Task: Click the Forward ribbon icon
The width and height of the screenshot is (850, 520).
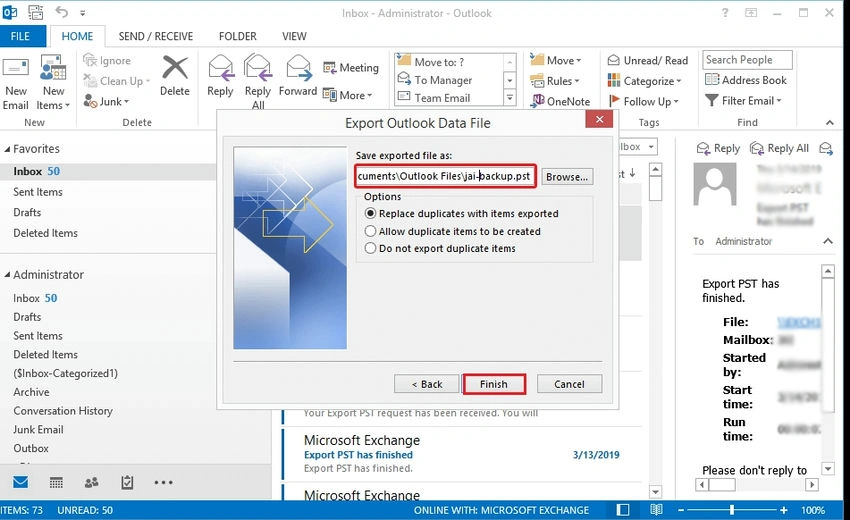Action: click(298, 68)
